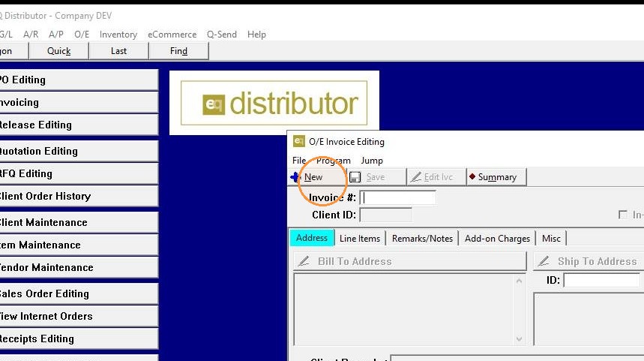Toggle the checkbox right of Client ID
This screenshot has width=644, height=361.
click(623, 215)
